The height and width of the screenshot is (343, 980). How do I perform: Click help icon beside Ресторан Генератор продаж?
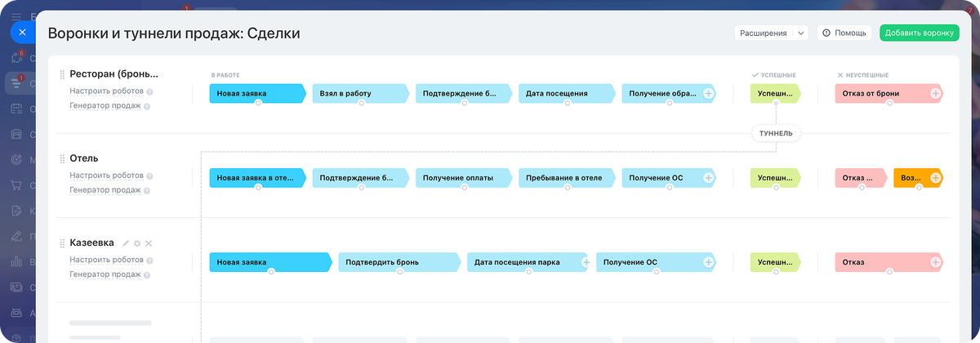(x=147, y=106)
